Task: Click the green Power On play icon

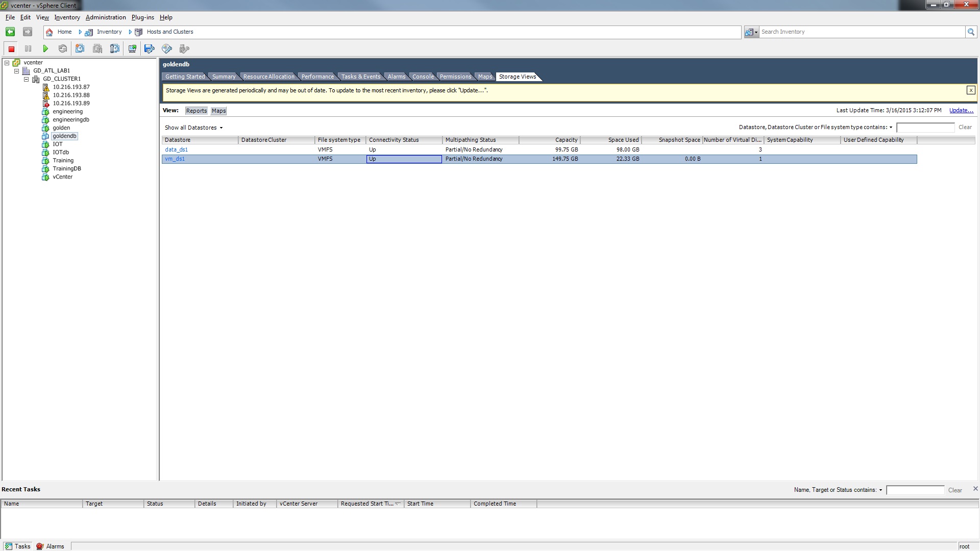Action: coord(45,49)
